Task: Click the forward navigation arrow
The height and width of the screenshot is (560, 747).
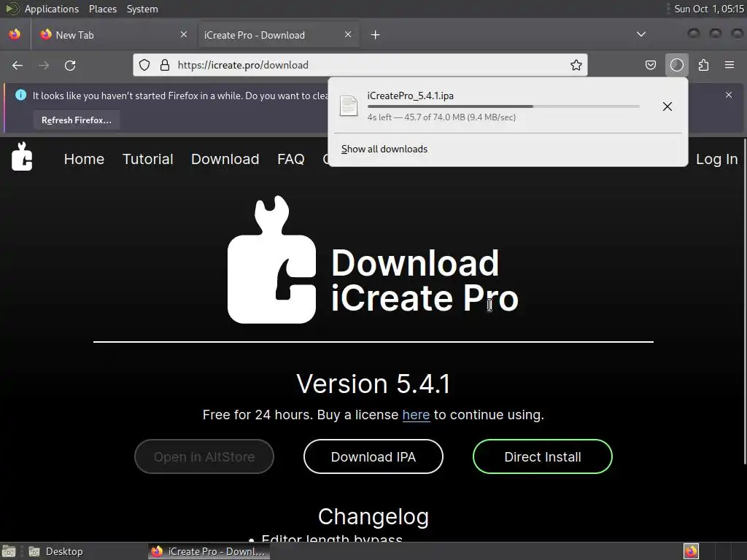Action: 44,65
